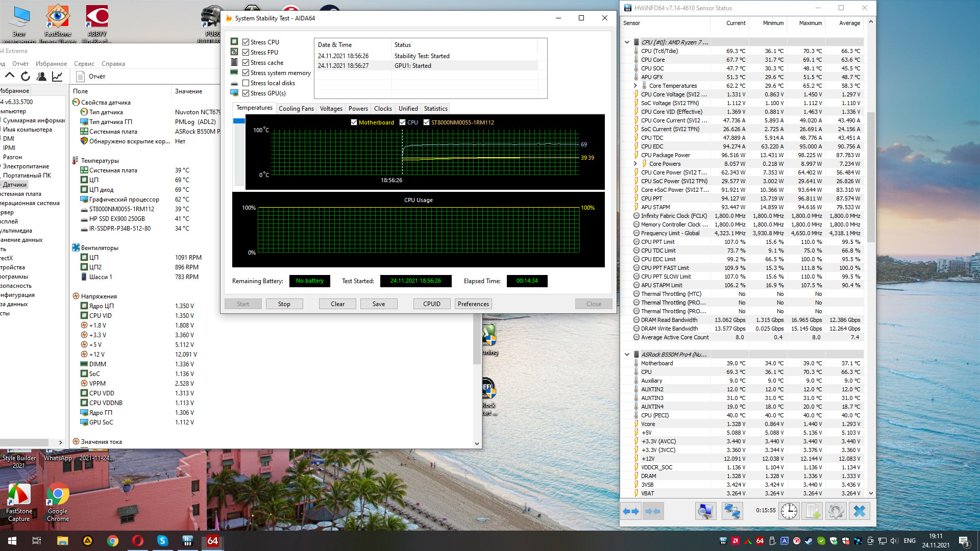Expand Core Powers row
This screenshot has width=980, height=551.
(635, 164)
